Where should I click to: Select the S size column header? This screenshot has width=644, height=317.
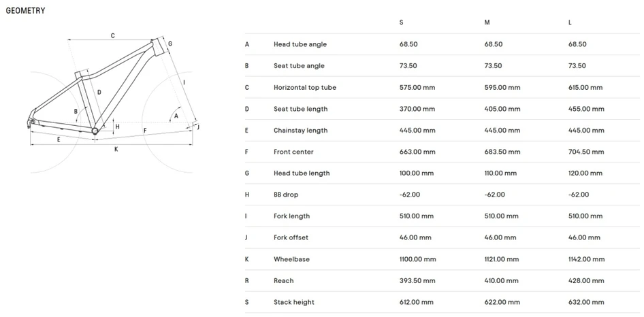pyautogui.click(x=401, y=22)
